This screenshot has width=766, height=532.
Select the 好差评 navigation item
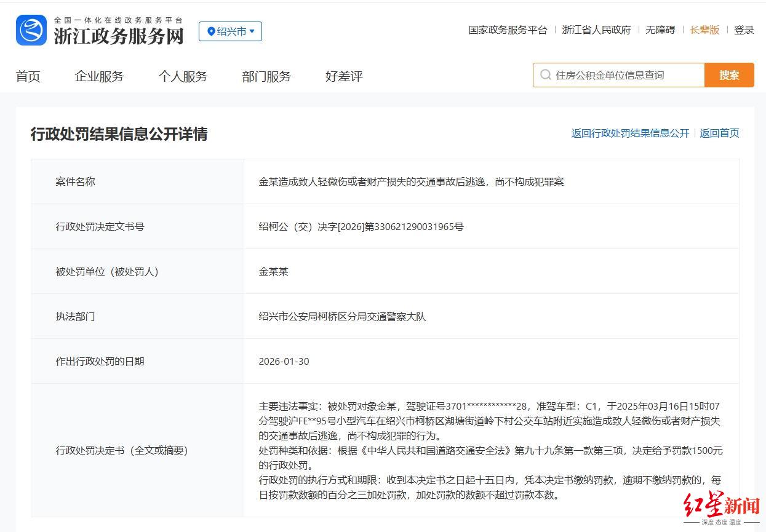[344, 76]
